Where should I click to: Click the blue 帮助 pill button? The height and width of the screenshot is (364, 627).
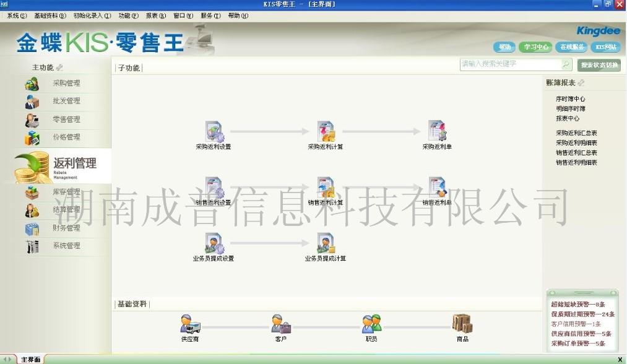coord(504,47)
